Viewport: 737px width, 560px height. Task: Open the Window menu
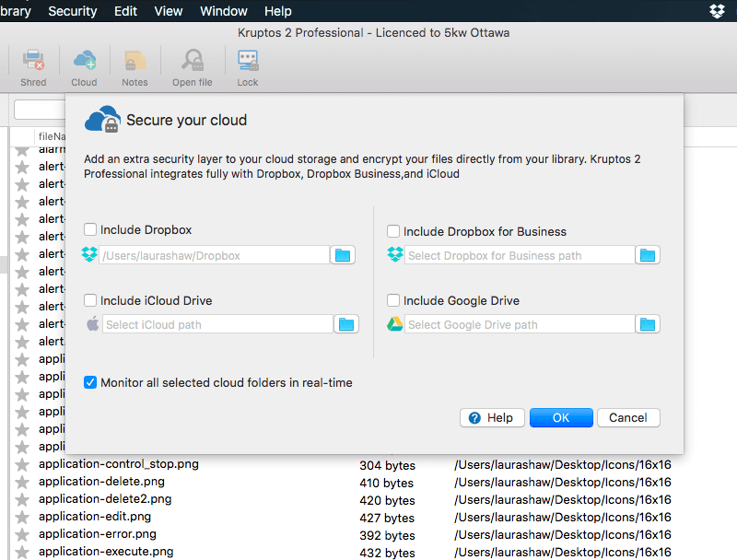coord(224,11)
